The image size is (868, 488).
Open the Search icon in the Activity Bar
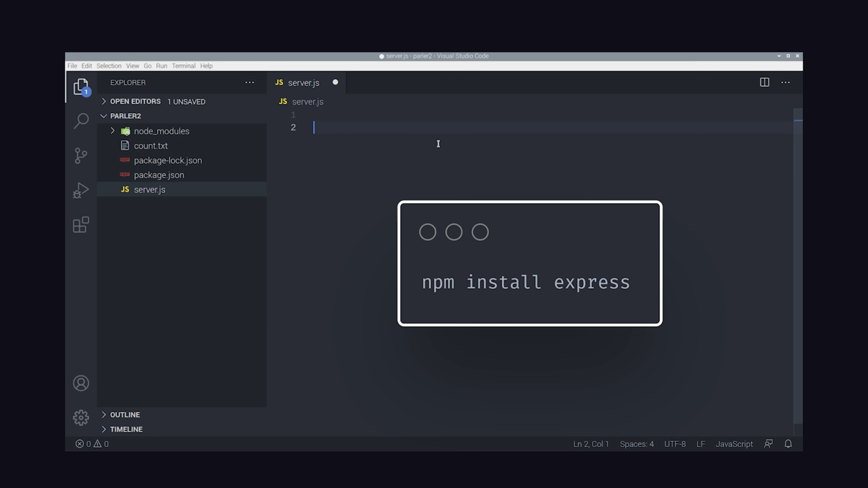(80, 121)
